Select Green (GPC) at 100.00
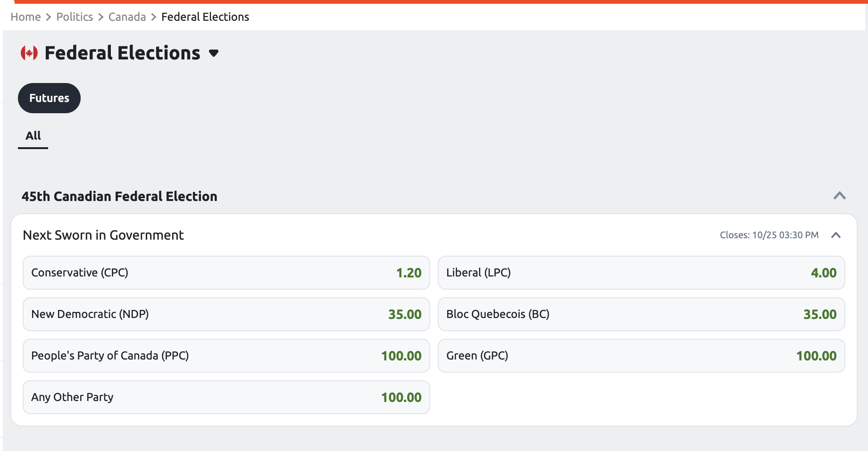Screen dimensions: 868x451 point(642,356)
